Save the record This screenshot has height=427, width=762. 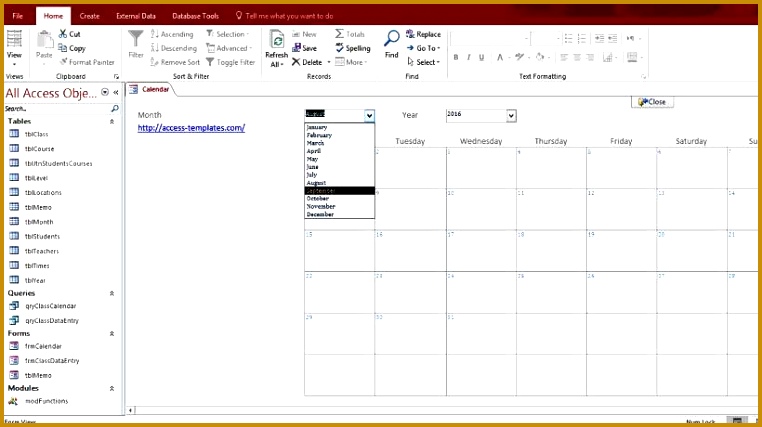coord(304,48)
